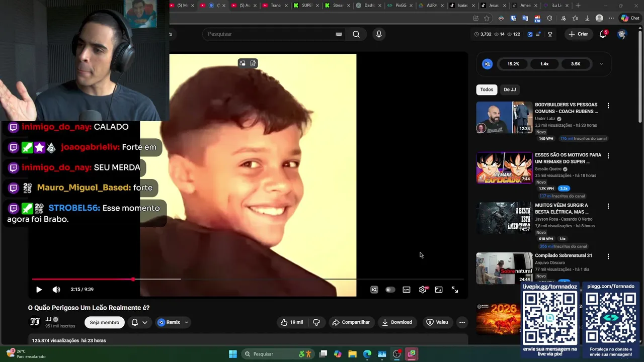
Task: Expand the Remix dropdown arrow
Action: click(187, 322)
